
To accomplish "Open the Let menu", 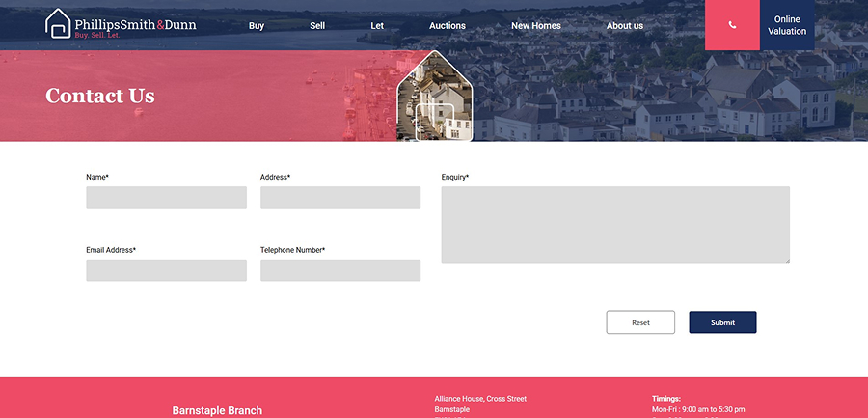I will click(377, 26).
